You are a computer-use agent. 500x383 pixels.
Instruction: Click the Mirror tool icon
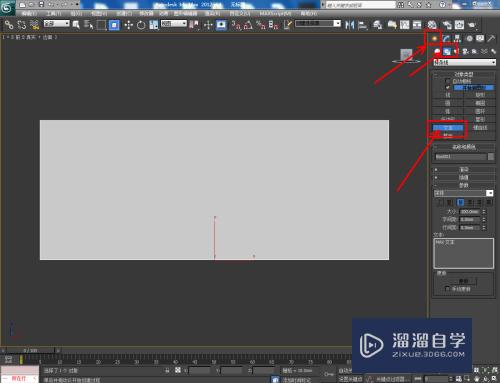pos(350,25)
